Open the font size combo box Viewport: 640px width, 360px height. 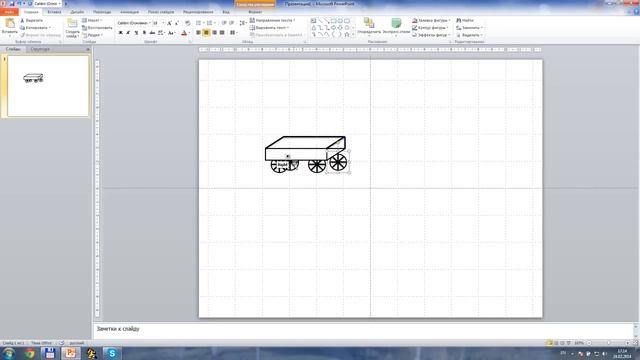click(x=158, y=23)
